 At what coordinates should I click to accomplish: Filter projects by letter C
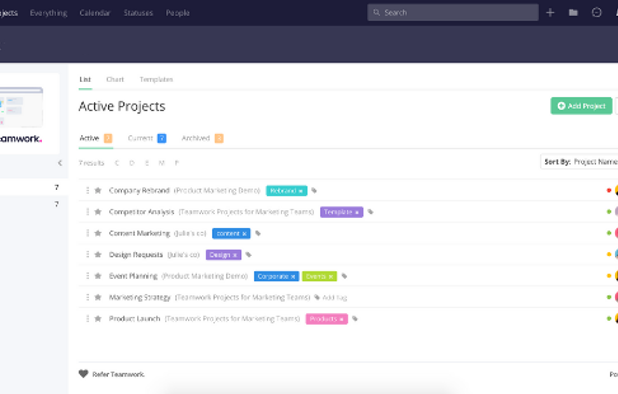[x=117, y=163]
